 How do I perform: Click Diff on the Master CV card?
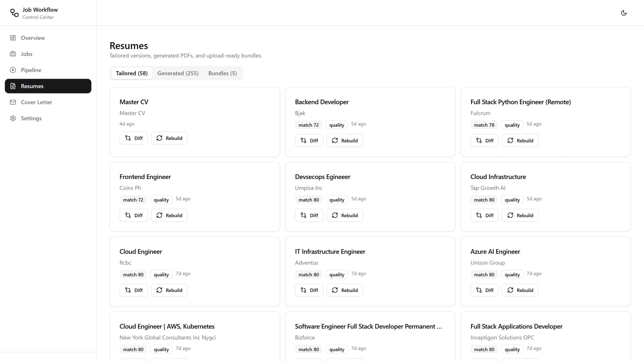133,138
